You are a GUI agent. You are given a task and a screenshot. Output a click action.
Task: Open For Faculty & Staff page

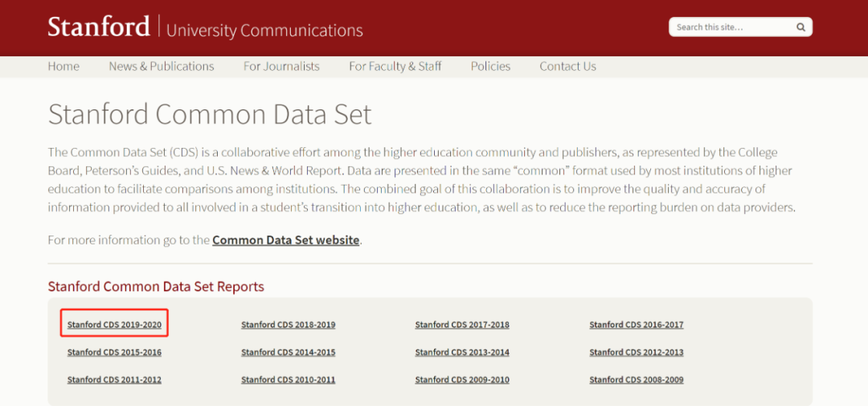tap(395, 67)
